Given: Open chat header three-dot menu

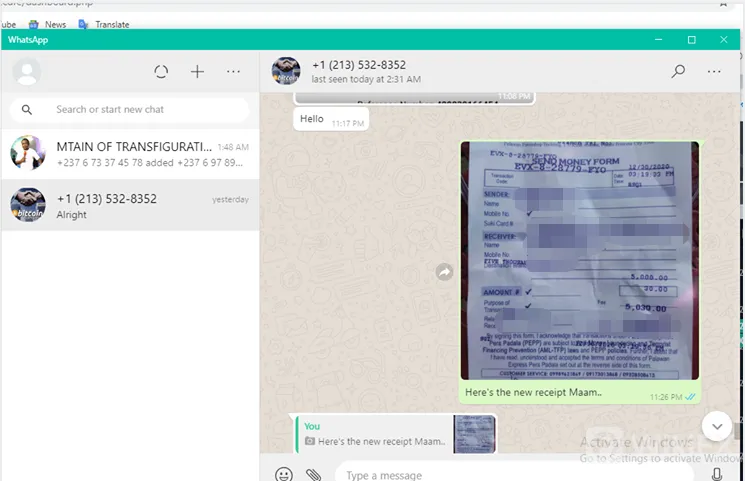Looking at the screenshot, I should coord(714,71).
